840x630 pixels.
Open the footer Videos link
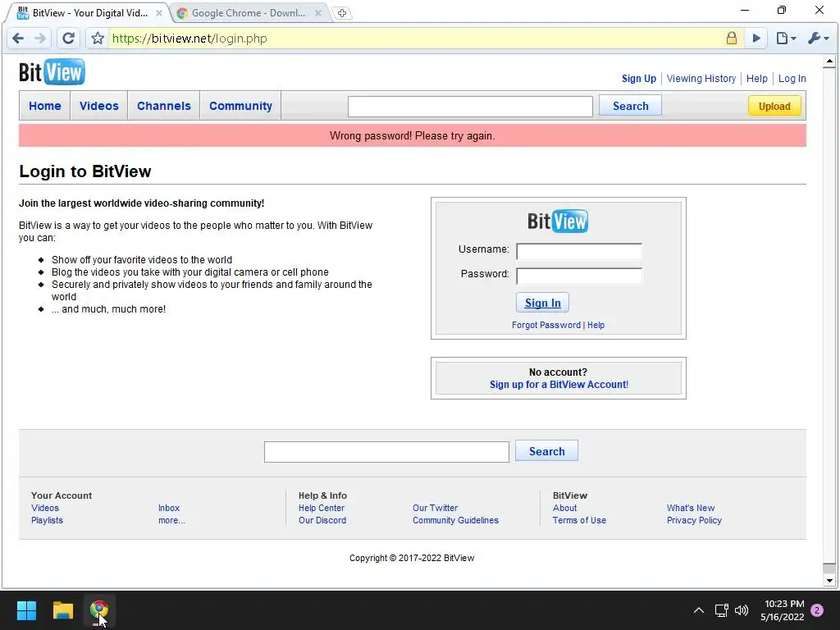click(x=45, y=507)
